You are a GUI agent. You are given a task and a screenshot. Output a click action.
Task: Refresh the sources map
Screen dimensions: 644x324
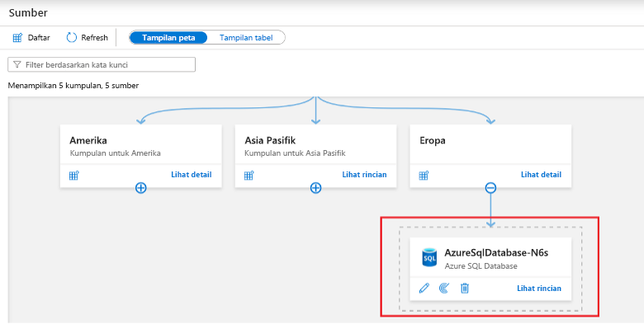pyautogui.click(x=87, y=38)
